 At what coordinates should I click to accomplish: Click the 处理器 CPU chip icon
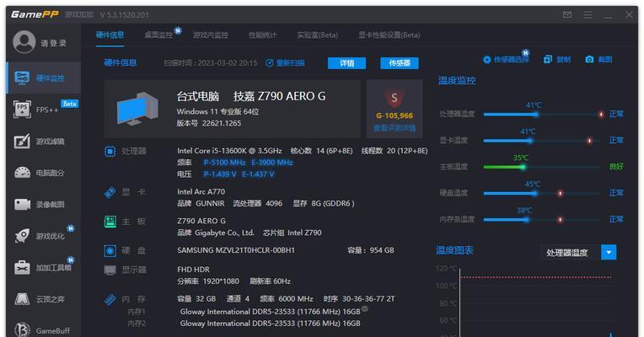tap(110, 152)
